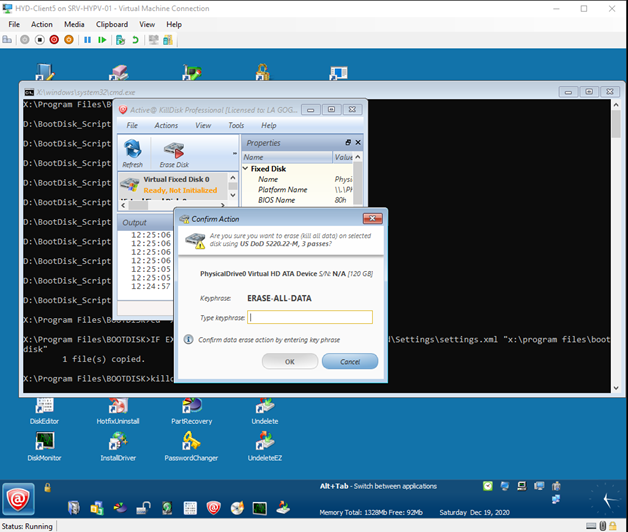Click the Active@ start shield button
The width and height of the screenshot is (628, 532).
tap(18, 499)
